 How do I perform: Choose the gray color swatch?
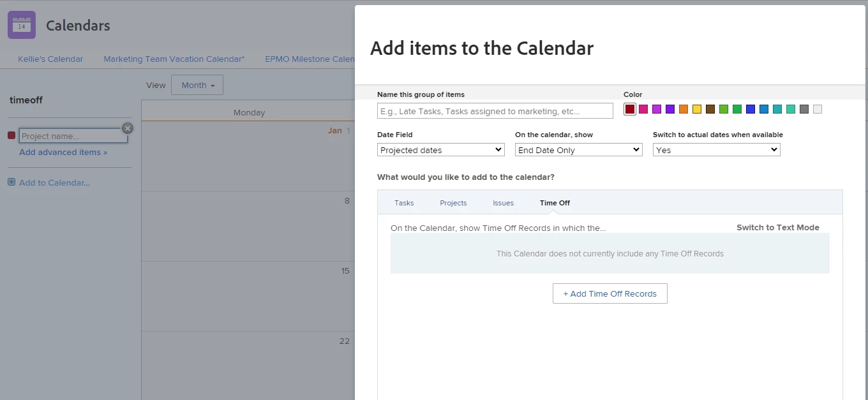click(804, 109)
